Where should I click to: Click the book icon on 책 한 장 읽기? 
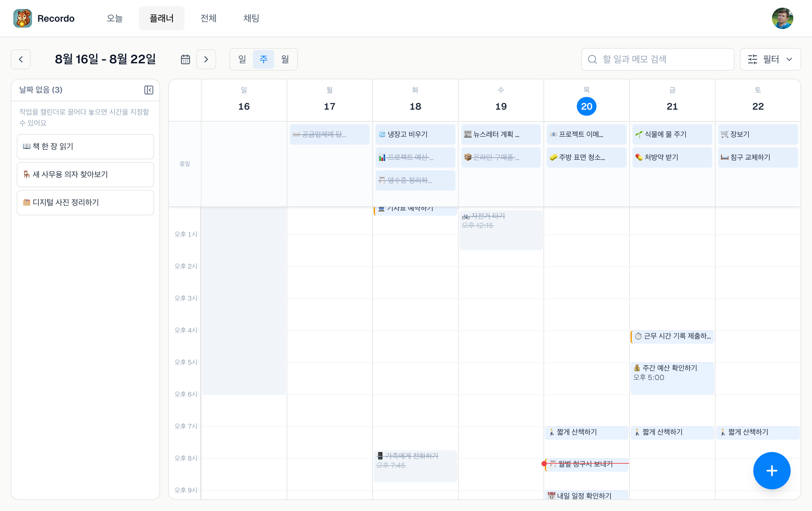pyautogui.click(x=27, y=147)
